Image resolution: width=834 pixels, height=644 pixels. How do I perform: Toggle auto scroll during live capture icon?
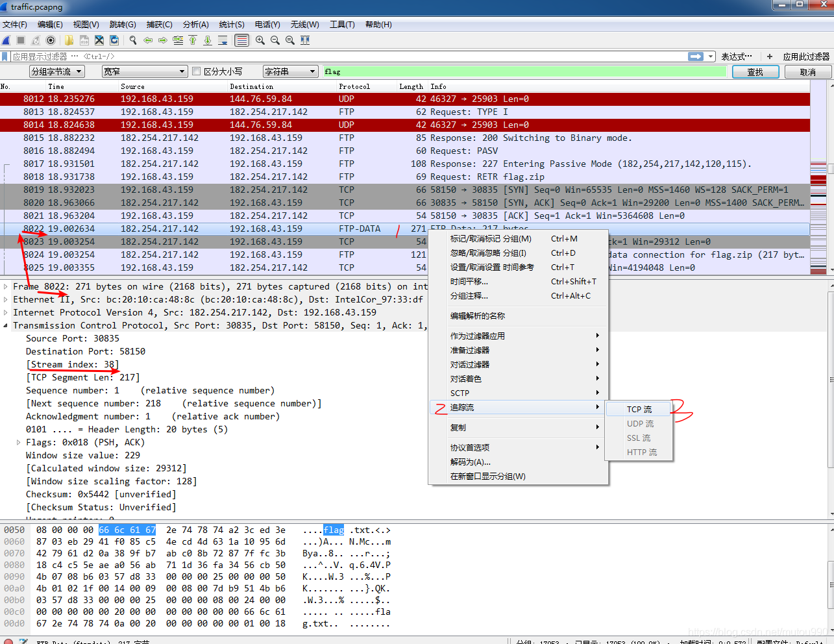(223, 40)
